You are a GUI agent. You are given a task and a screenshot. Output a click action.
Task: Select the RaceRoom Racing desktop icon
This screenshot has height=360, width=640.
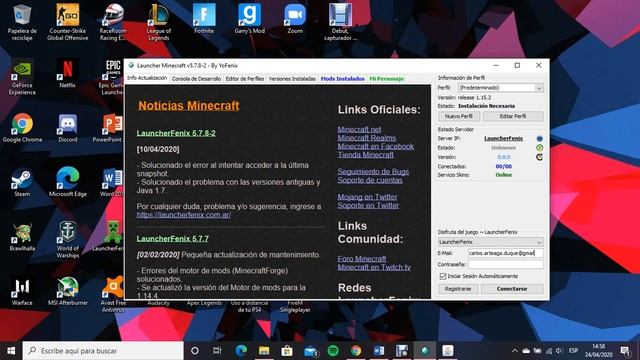(113, 22)
